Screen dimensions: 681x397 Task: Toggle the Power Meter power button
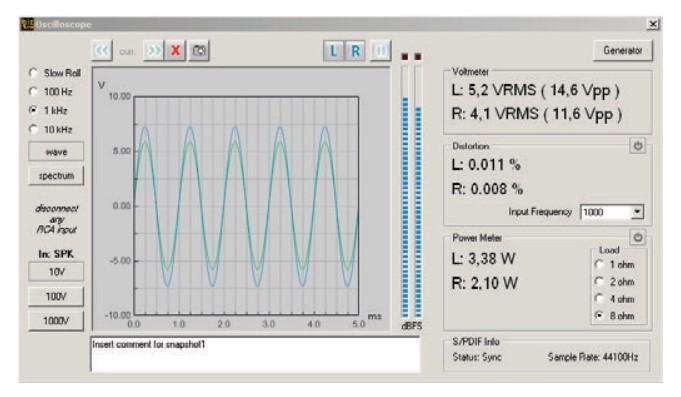tap(638, 238)
